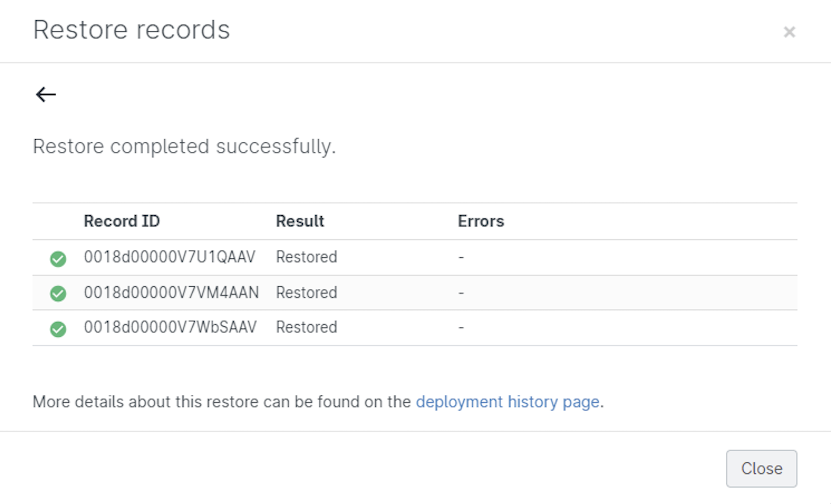
Task: Click Restored result in third row
Action: [x=306, y=327]
